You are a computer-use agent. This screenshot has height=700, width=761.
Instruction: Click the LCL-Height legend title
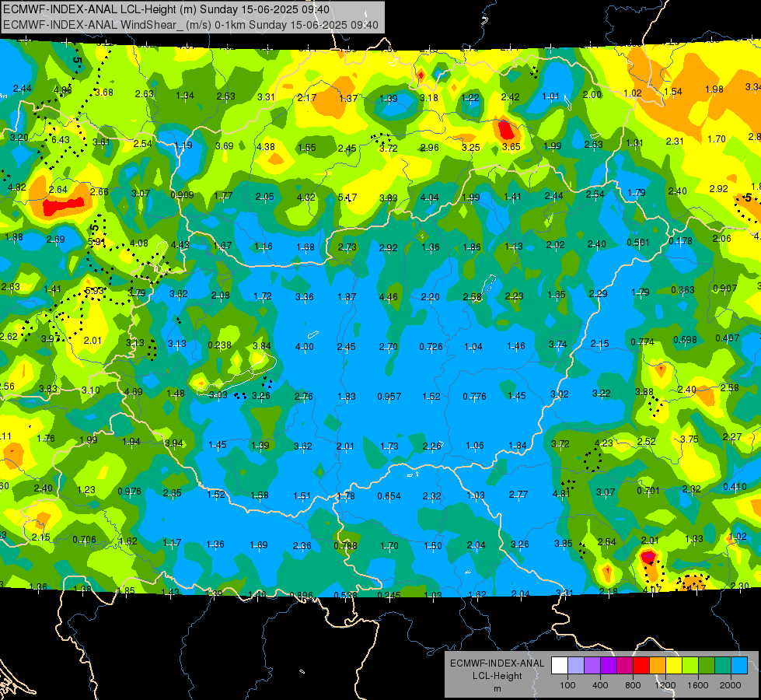click(x=497, y=676)
